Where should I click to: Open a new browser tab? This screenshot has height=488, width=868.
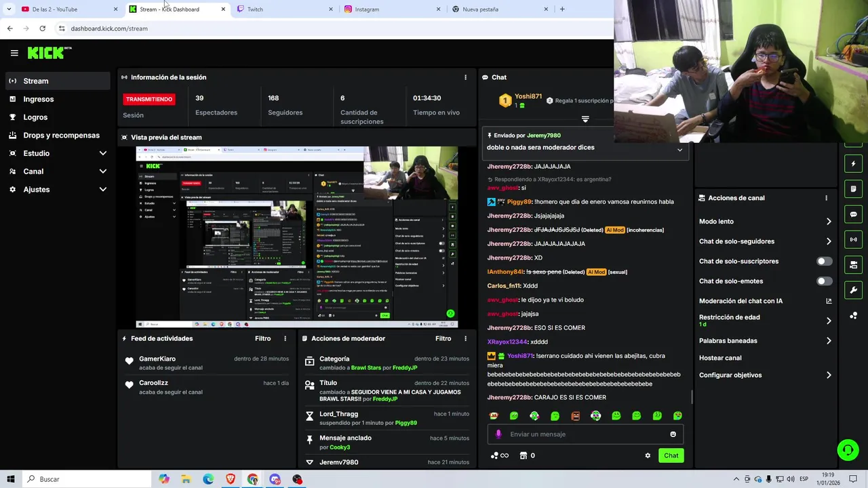[561, 9]
